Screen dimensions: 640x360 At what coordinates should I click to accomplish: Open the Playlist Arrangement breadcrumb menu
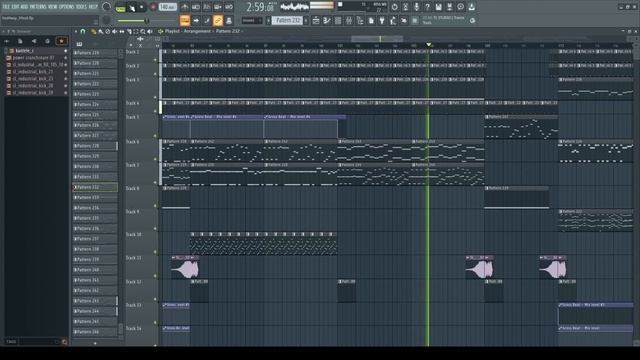[x=197, y=31]
